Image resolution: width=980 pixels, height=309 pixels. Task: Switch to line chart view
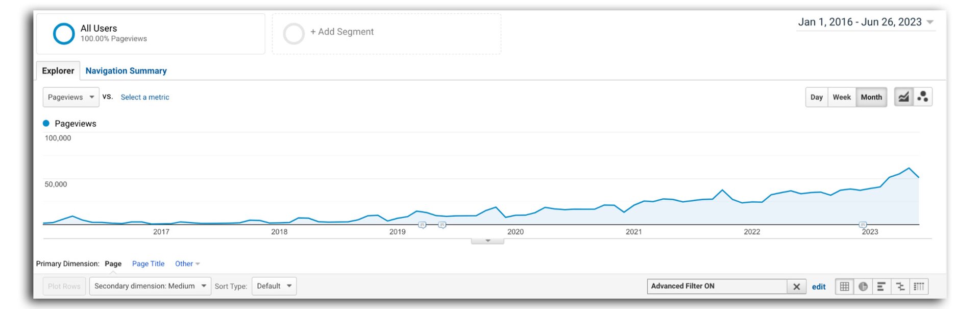pos(903,97)
